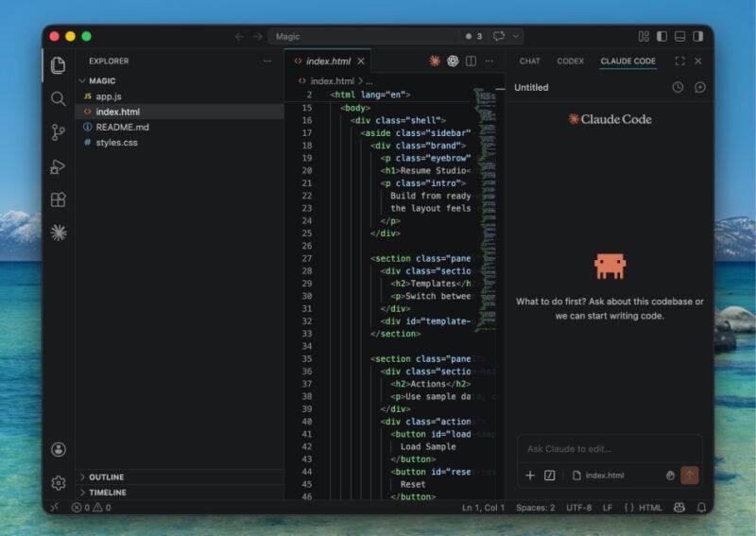Toggle the bottom panel visibility
The height and width of the screenshot is (536, 756).
point(679,37)
